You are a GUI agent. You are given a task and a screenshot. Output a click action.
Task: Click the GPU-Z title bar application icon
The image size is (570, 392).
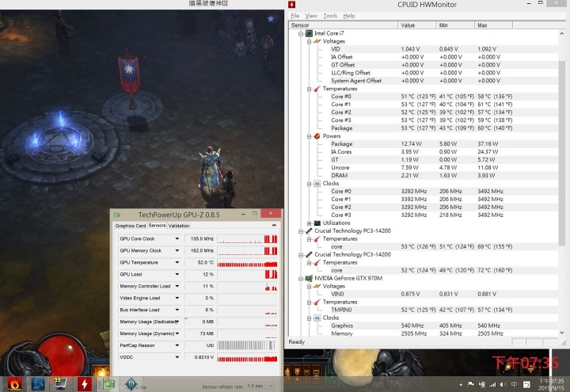tap(117, 215)
